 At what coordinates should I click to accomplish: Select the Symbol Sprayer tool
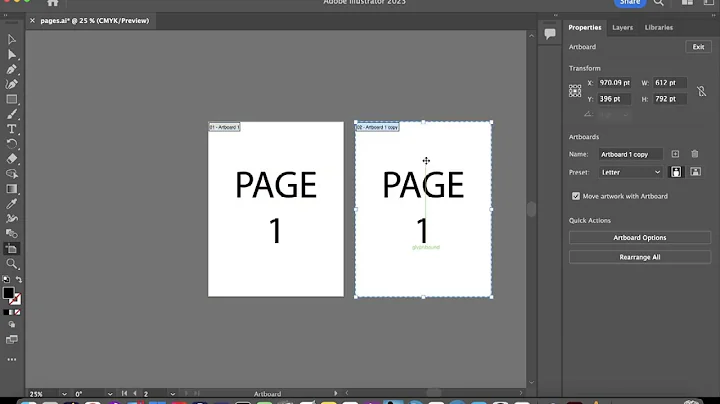coord(11,219)
